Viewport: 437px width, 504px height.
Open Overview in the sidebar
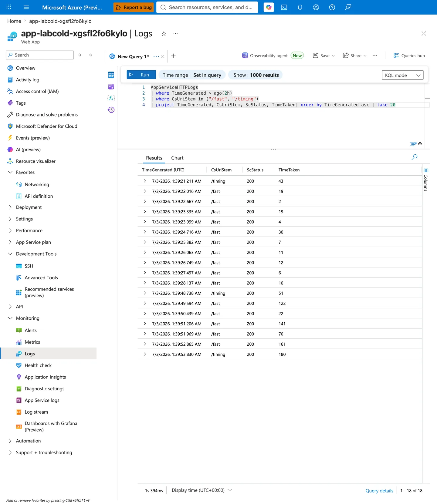(x=25, y=68)
